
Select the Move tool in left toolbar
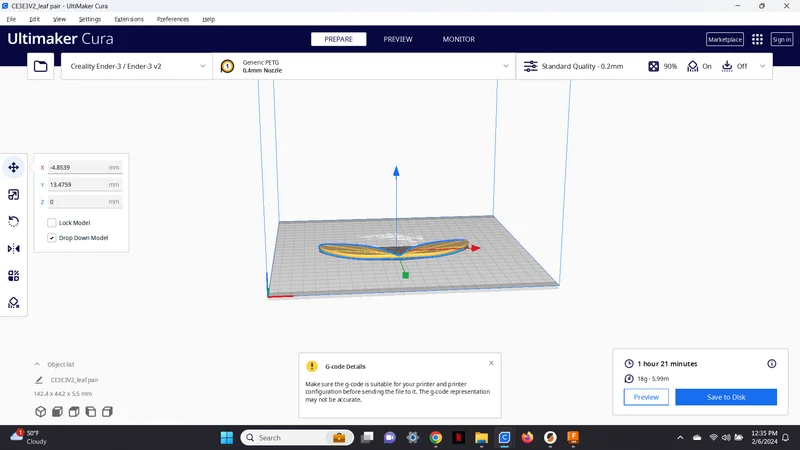14,167
